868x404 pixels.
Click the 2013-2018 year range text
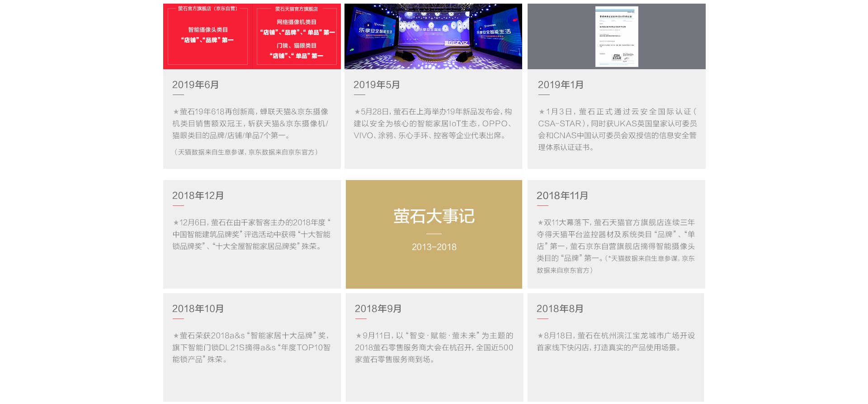click(434, 247)
